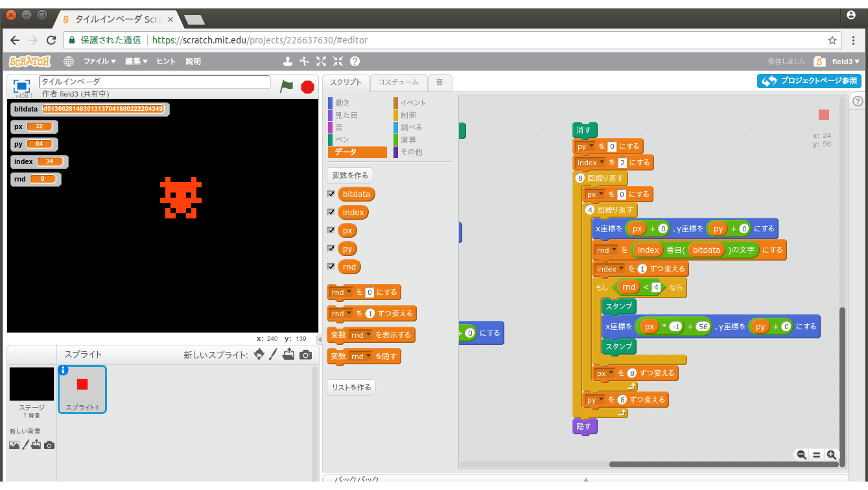Zoom in the scripts area

[x=831, y=455]
